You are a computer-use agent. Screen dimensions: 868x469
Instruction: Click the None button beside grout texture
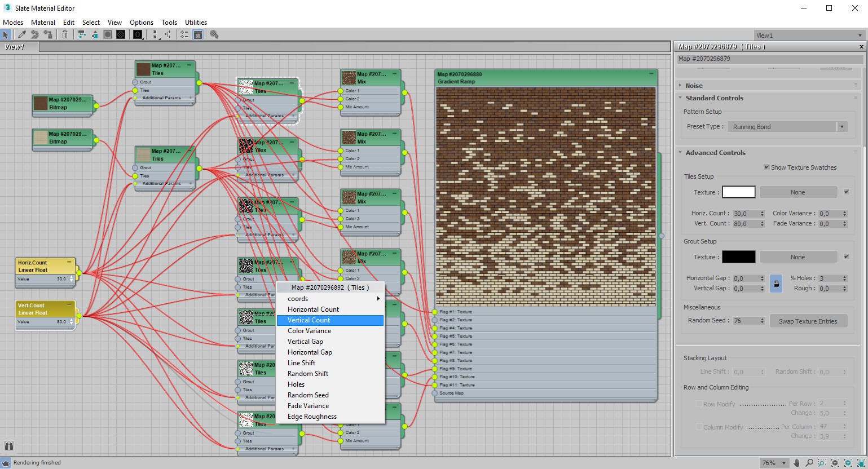pos(797,257)
